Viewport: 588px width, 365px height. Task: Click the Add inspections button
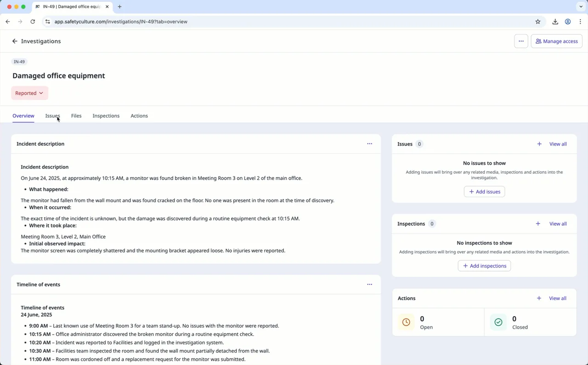484,266
